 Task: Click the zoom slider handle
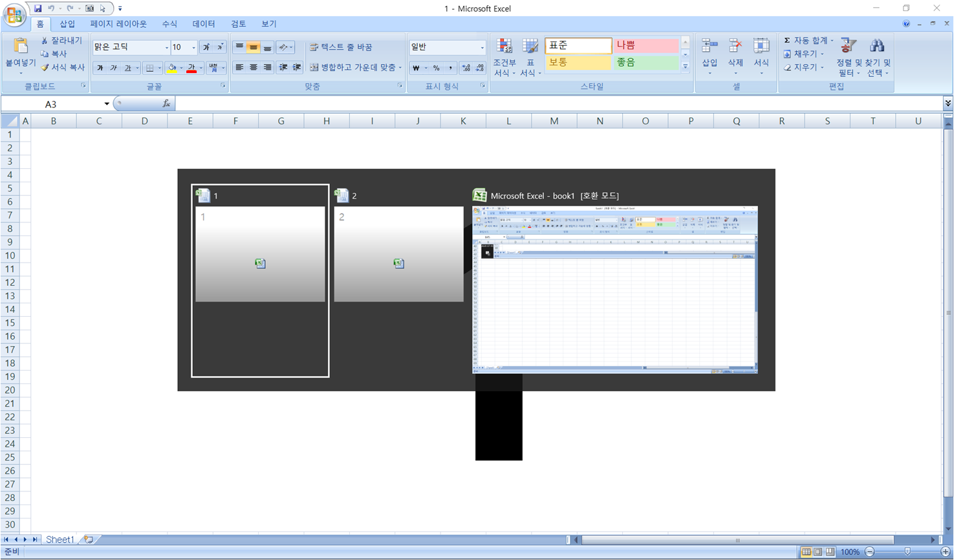click(x=907, y=552)
